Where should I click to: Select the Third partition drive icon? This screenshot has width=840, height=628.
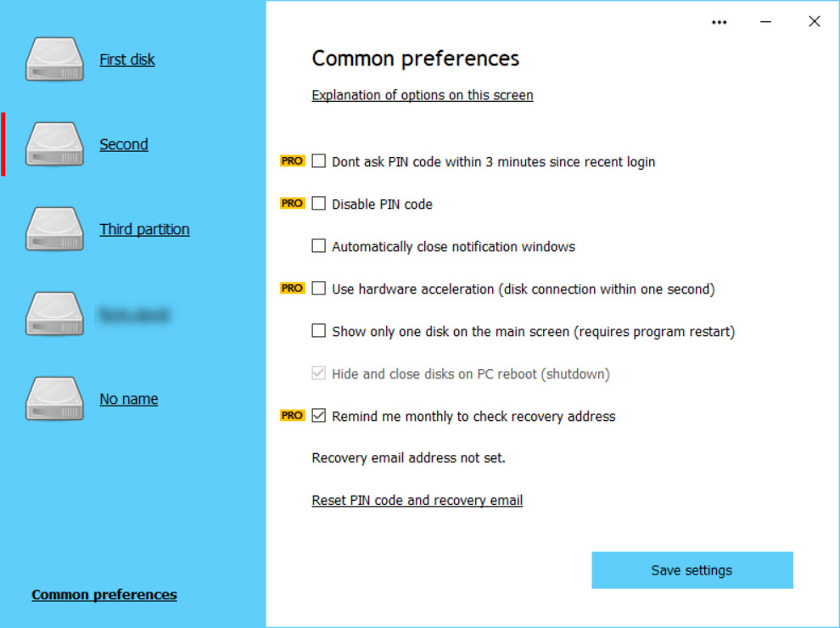[55, 229]
